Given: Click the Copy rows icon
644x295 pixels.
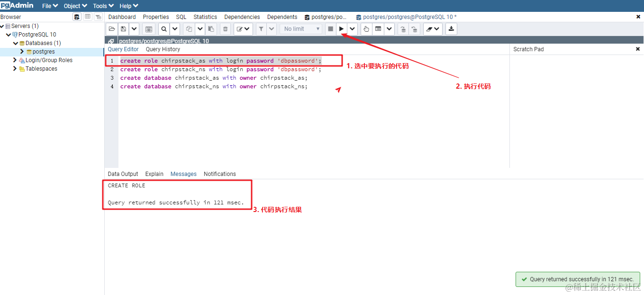Looking at the screenshot, I should [189, 29].
